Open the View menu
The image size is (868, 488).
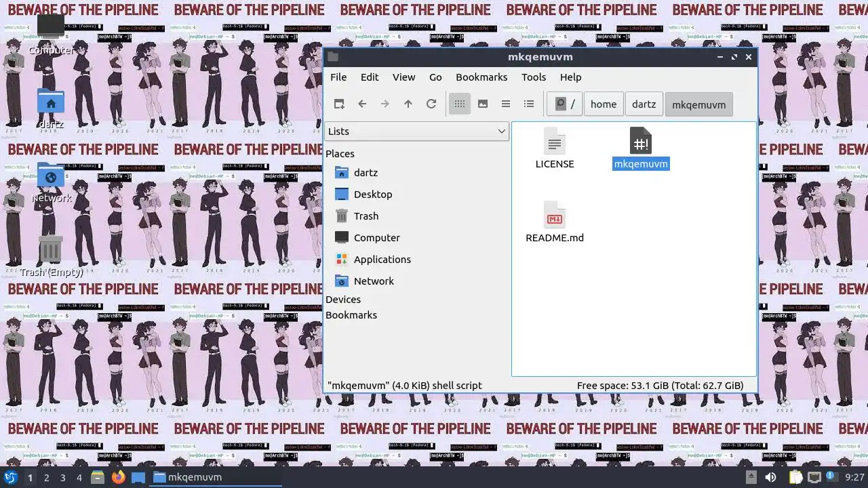click(x=403, y=77)
